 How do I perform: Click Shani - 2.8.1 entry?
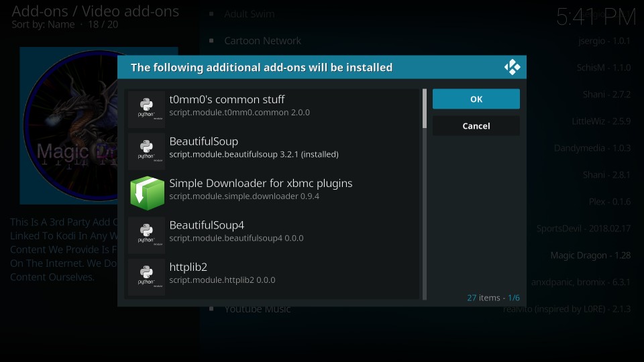(606, 175)
